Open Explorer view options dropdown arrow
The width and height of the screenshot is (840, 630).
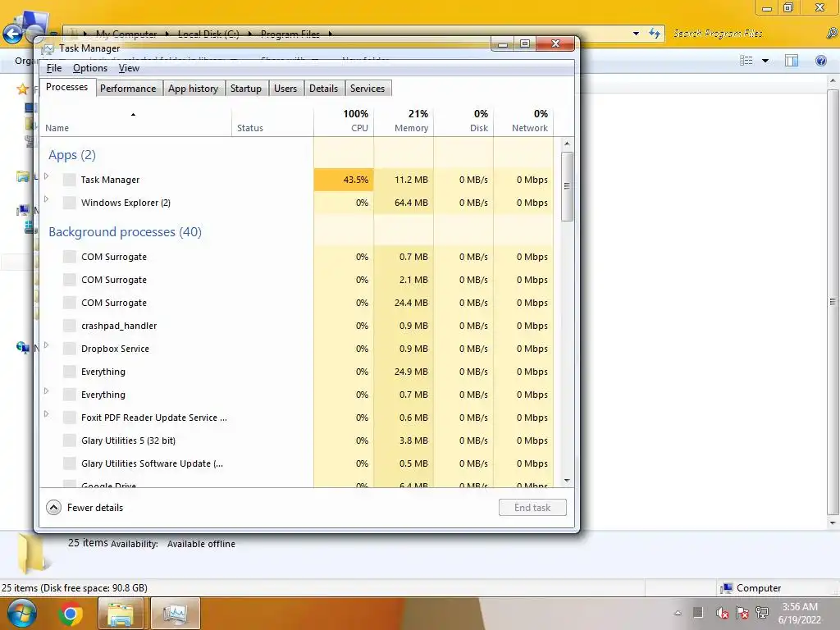[x=765, y=61]
